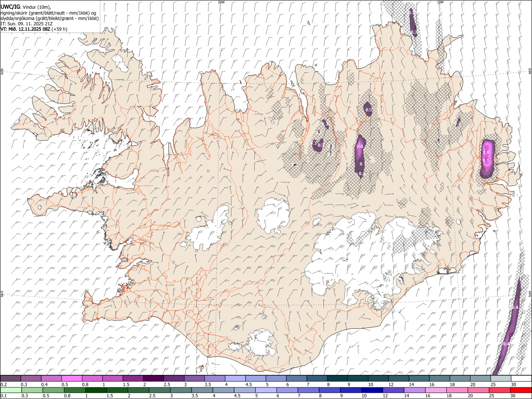Image resolution: width=532 pixels, height=399 pixels.
Task: Click the bright red 30 legend swatch
Action: click(x=520, y=390)
